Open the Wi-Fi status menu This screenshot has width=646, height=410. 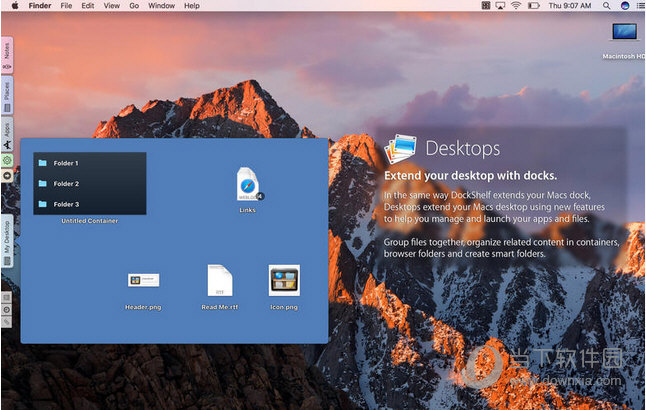pyautogui.click(x=516, y=6)
